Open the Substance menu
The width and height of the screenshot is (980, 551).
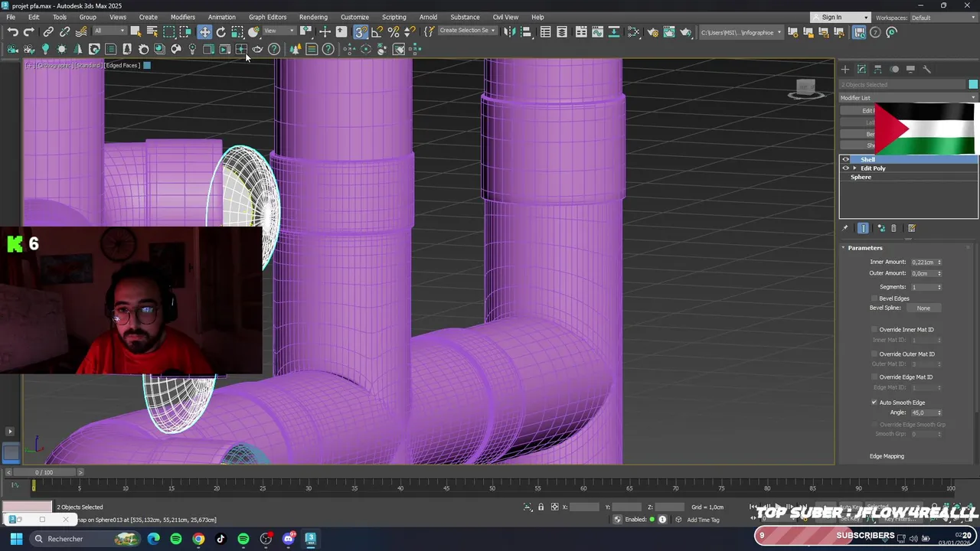[x=465, y=17]
